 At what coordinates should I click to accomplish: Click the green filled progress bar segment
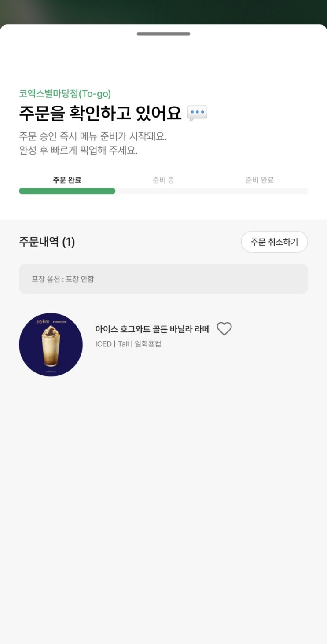(67, 191)
